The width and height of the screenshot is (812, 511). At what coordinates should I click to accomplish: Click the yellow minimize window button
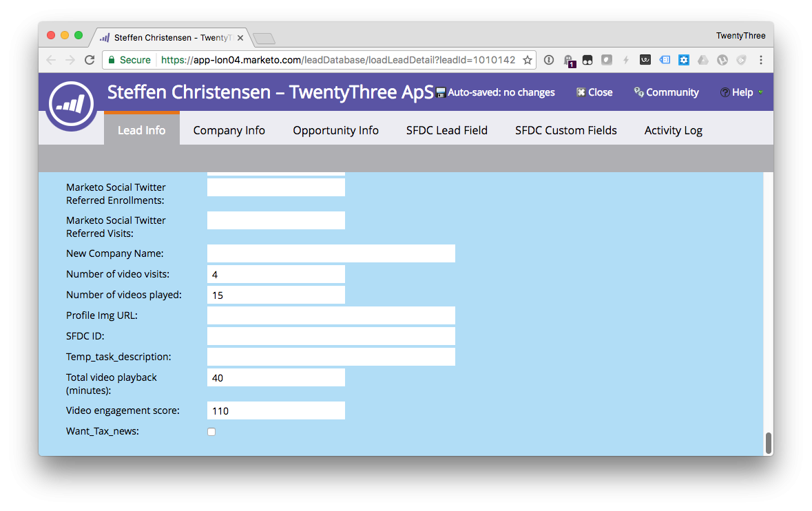tap(65, 35)
